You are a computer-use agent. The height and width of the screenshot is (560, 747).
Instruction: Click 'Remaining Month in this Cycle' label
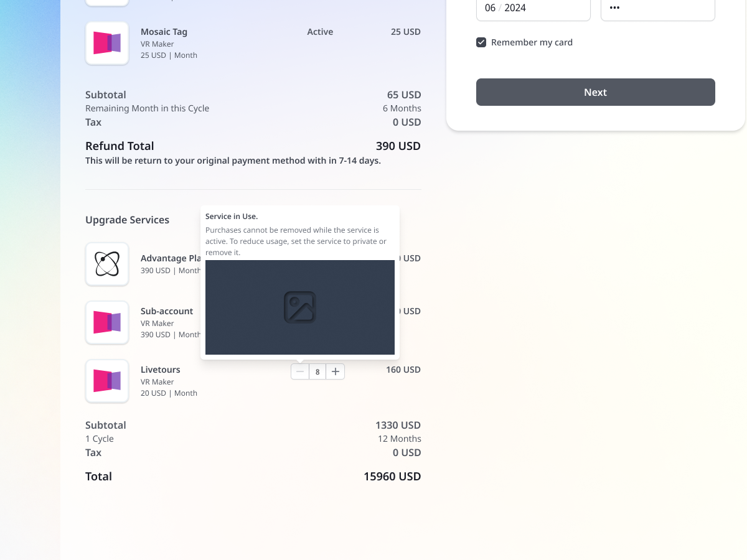148,108
